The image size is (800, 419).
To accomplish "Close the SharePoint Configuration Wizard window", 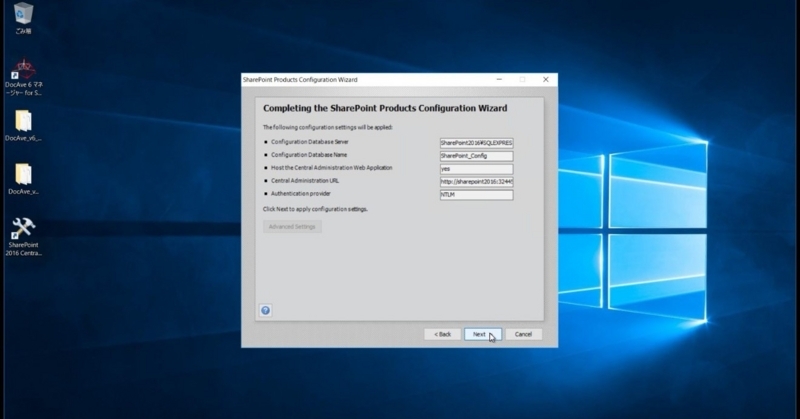I will tap(545, 80).
